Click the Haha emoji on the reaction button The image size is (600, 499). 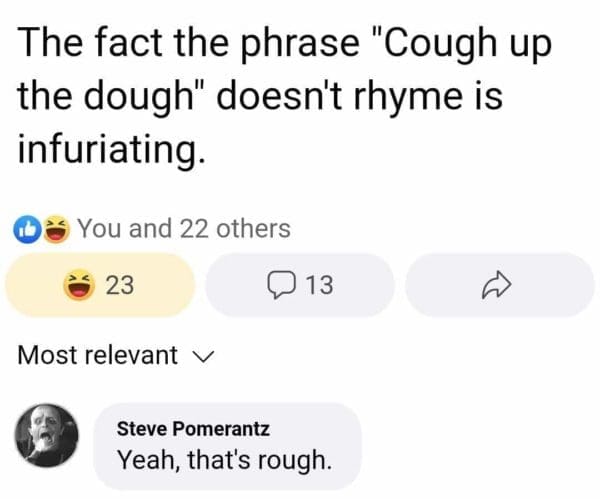(79, 286)
